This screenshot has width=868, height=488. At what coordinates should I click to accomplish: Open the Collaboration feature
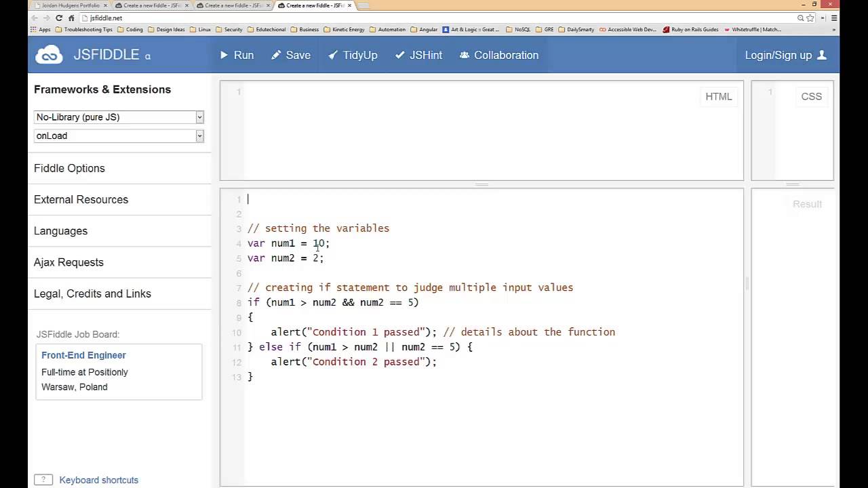coord(499,55)
